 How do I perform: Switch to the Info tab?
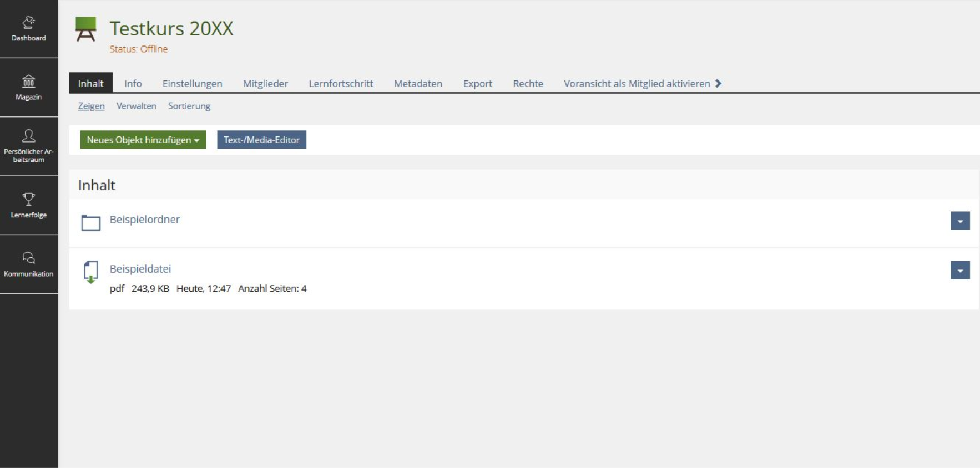click(x=133, y=83)
